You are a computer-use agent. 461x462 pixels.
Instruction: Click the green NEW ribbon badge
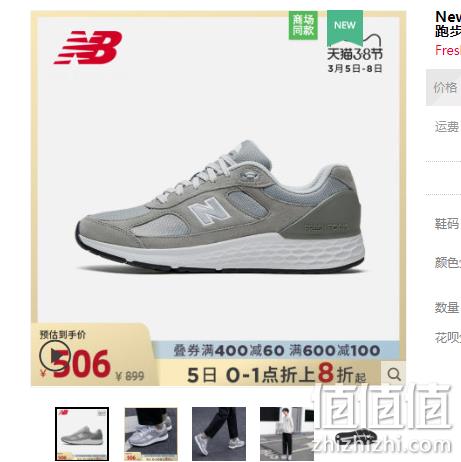pos(345,27)
